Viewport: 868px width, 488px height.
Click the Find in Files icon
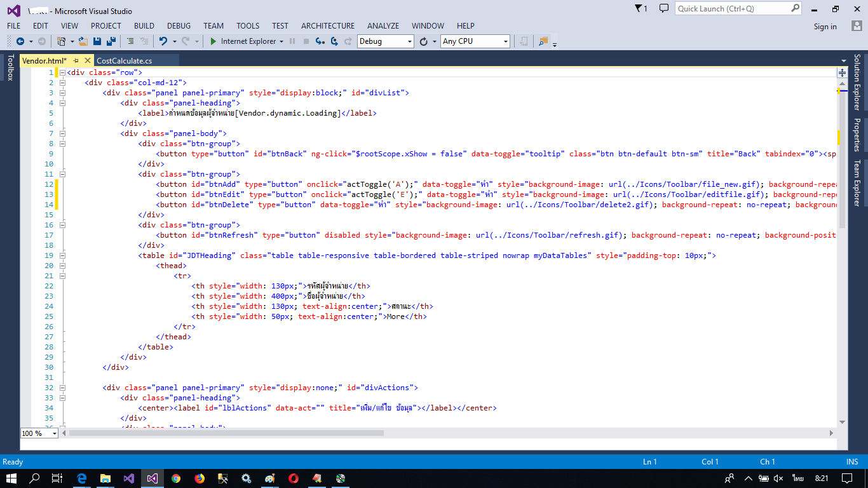[543, 41]
